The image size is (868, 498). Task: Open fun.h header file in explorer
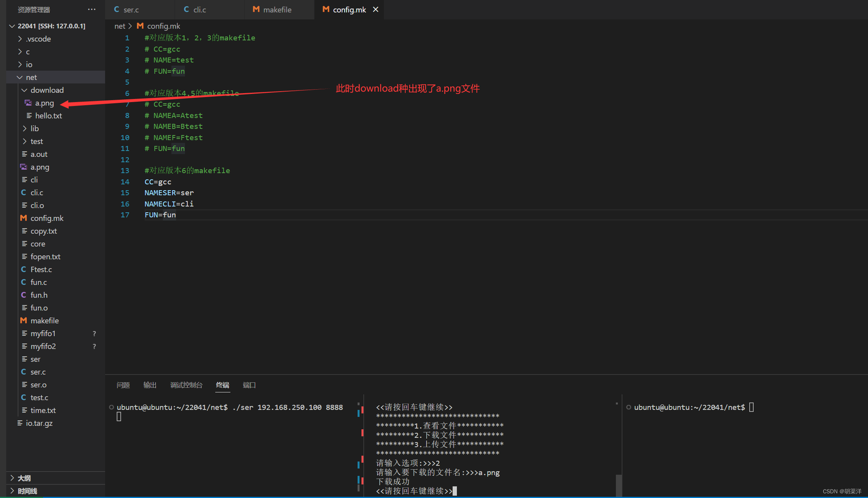(39, 295)
